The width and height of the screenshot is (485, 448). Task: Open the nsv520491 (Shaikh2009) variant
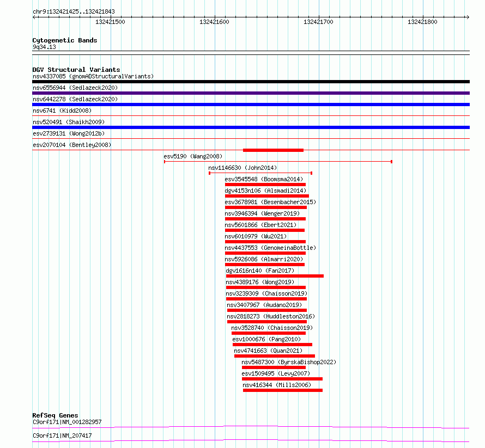click(x=69, y=122)
